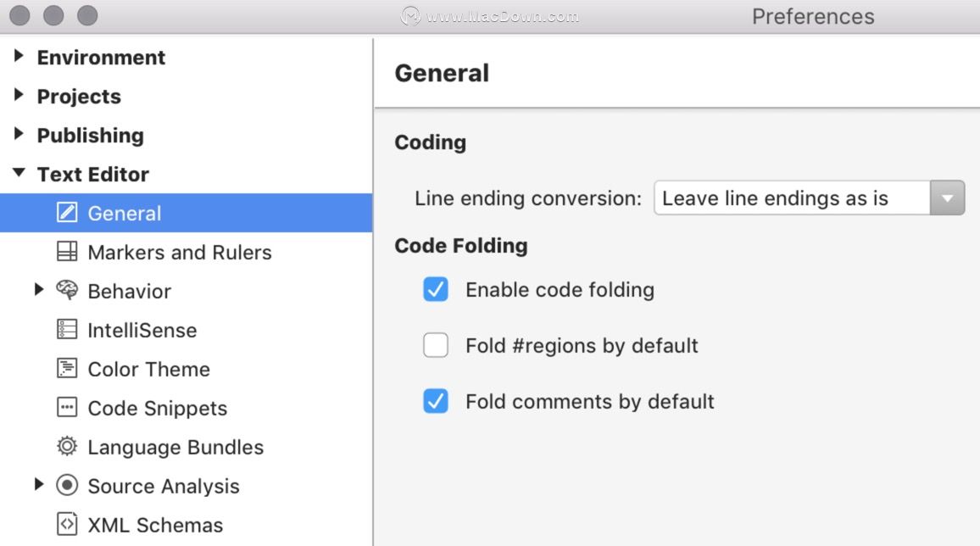The image size is (980, 546).
Task: Click the Language Bundles gear icon
Action: point(67,446)
